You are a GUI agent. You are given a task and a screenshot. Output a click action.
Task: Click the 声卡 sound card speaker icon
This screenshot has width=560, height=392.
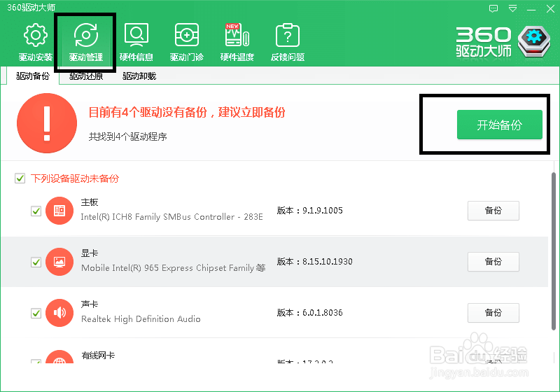(x=59, y=313)
